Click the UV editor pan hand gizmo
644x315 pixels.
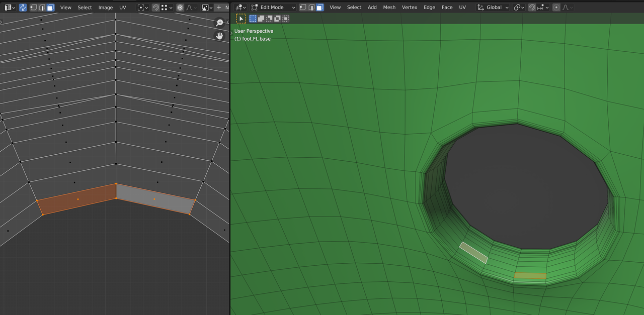(x=219, y=36)
